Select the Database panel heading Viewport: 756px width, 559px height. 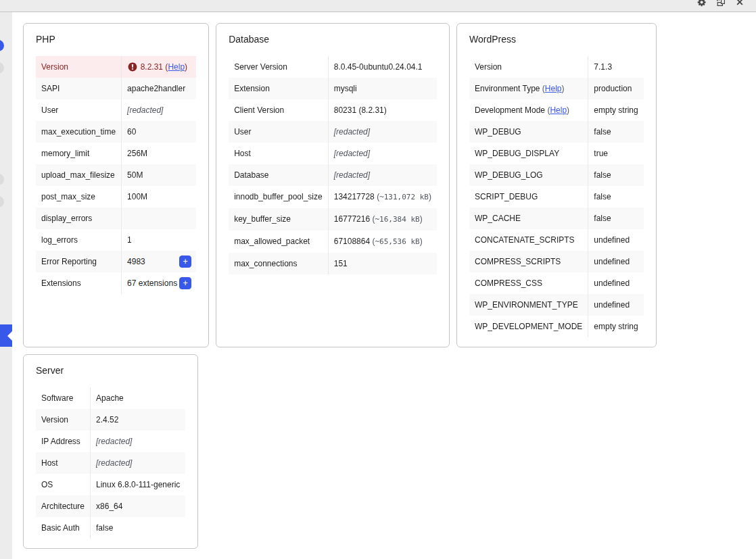[x=249, y=39]
